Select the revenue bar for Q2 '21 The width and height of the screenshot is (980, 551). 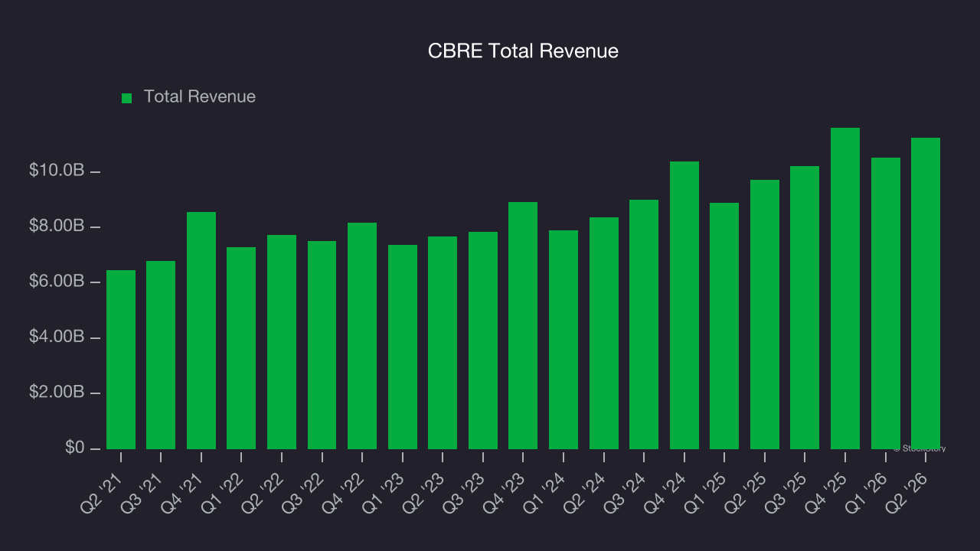(x=121, y=360)
